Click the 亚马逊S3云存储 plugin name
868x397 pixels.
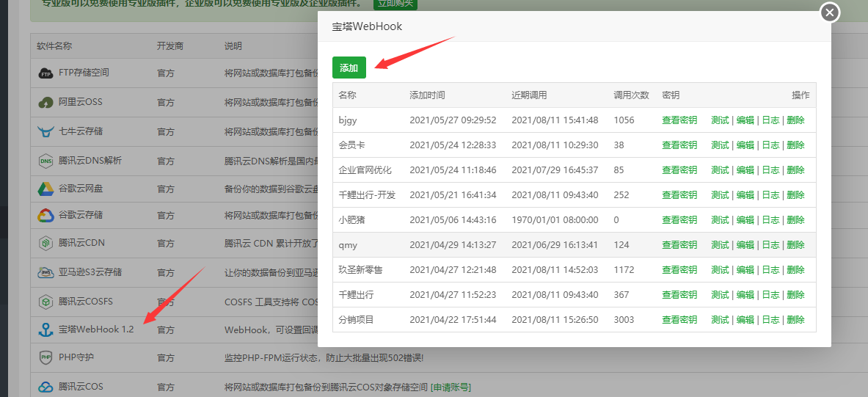point(90,272)
